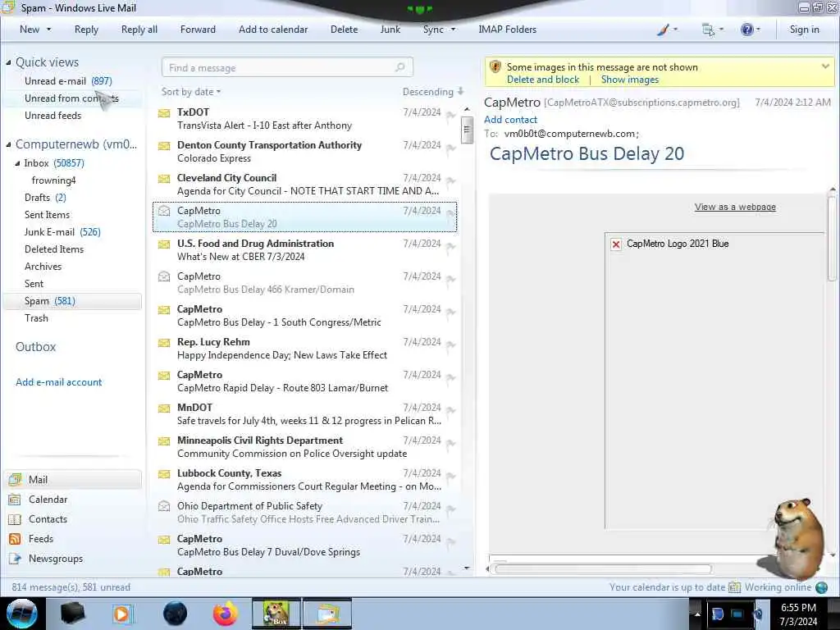Screen dimensions: 840x630
Task: Open the layout options menu icon
Action: [x=708, y=30]
